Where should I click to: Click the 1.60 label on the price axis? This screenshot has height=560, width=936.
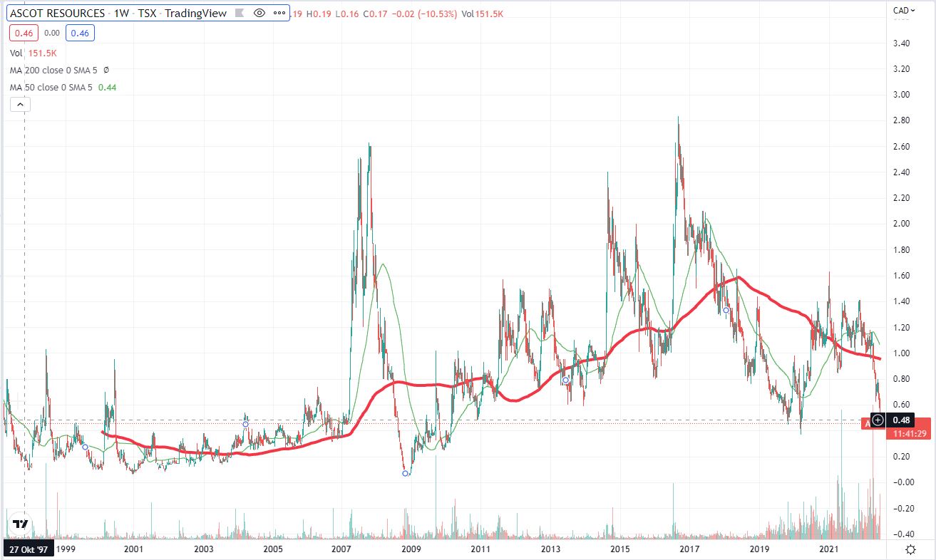pos(900,276)
